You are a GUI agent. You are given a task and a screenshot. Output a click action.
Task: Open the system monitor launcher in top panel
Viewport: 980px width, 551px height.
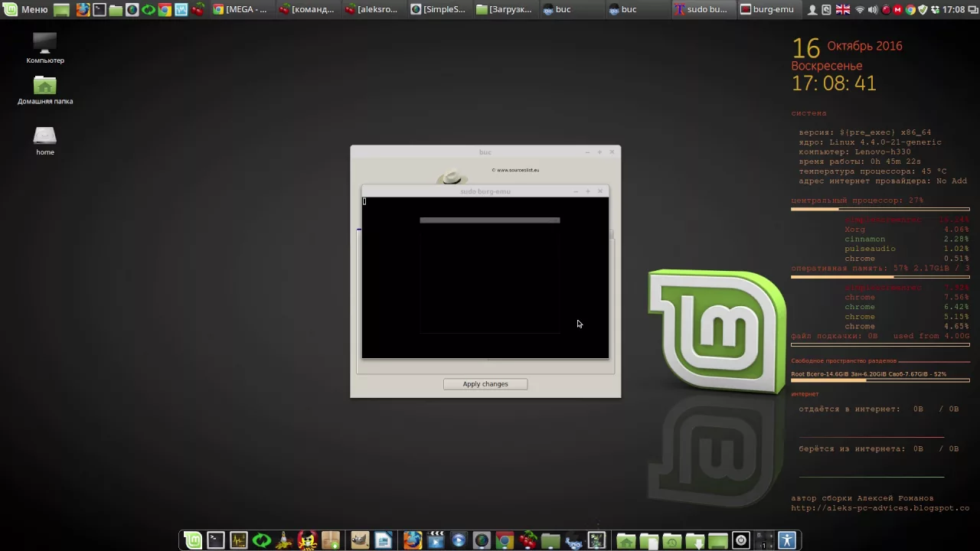[181, 10]
